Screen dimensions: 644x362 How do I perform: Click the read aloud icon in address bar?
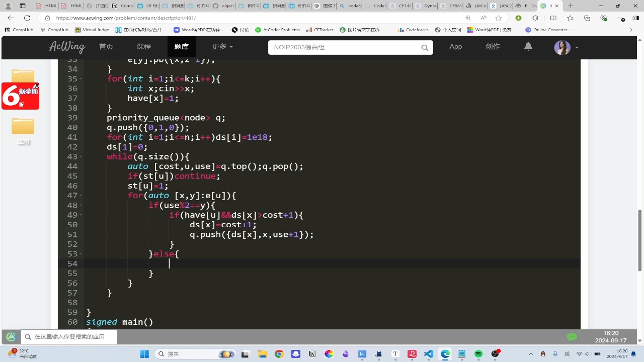(x=484, y=18)
